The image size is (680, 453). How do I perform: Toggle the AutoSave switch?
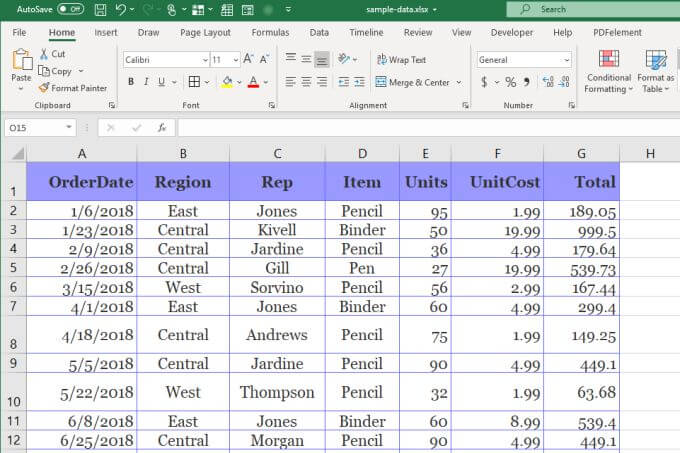70,9
